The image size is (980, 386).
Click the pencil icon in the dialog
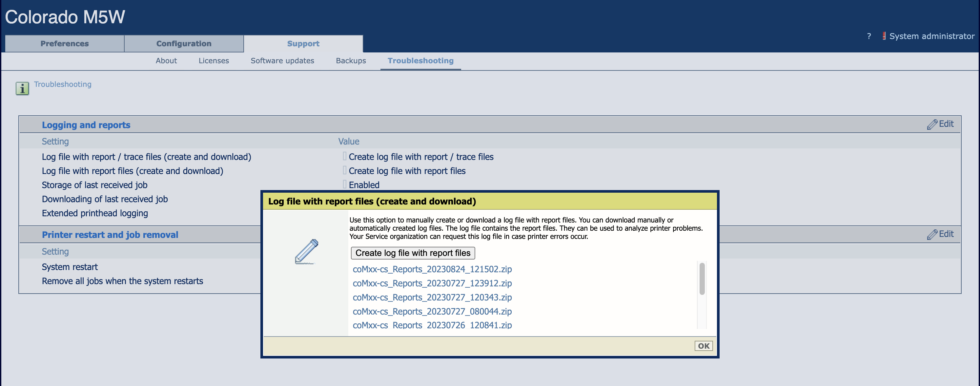(x=306, y=252)
